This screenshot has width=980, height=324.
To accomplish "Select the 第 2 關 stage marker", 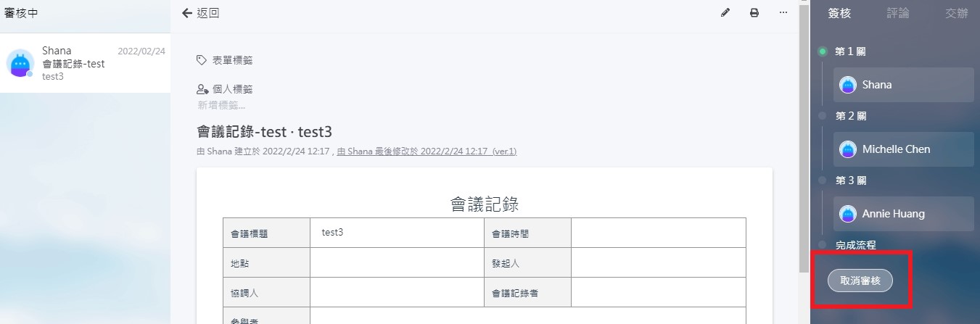I will [x=823, y=116].
